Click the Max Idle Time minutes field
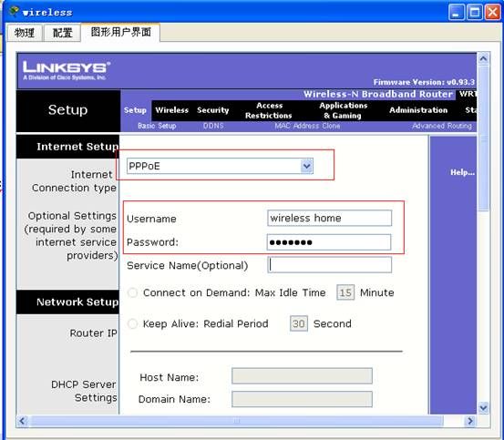The height and width of the screenshot is (440, 504). pos(345,292)
